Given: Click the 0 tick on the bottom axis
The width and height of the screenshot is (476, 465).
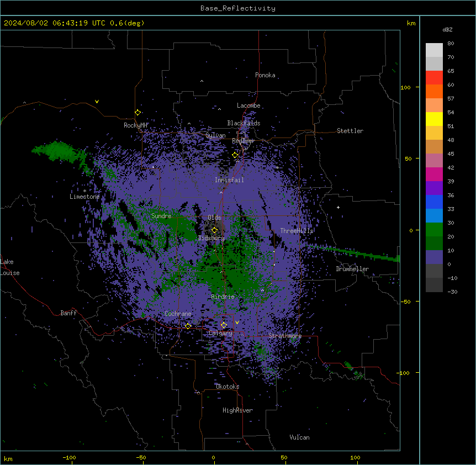Looking at the screenshot, I should click(213, 457).
